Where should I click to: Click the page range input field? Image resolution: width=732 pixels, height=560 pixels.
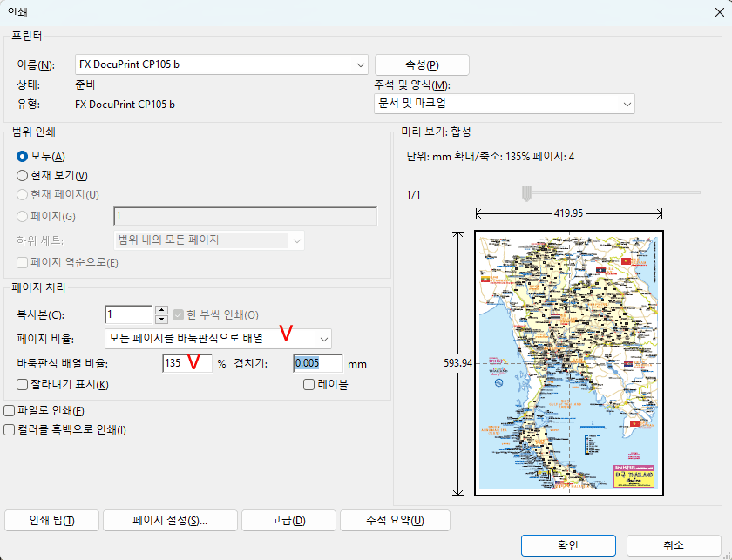click(x=246, y=216)
